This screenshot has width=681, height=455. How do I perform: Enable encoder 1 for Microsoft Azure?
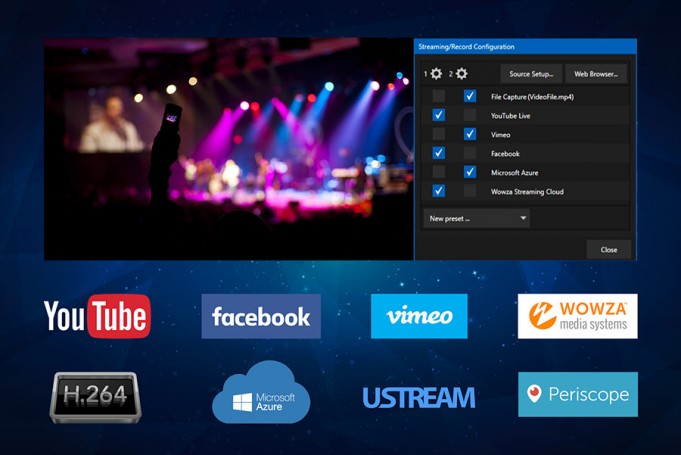pyautogui.click(x=439, y=172)
